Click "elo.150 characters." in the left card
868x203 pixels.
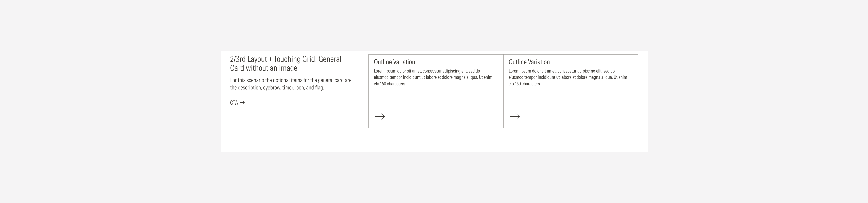point(390,84)
